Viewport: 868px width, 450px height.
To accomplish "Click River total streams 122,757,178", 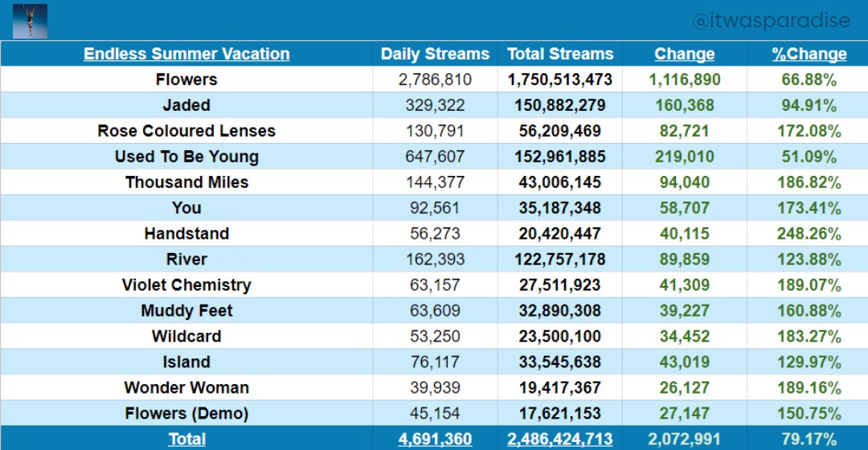I will tap(560, 259).
